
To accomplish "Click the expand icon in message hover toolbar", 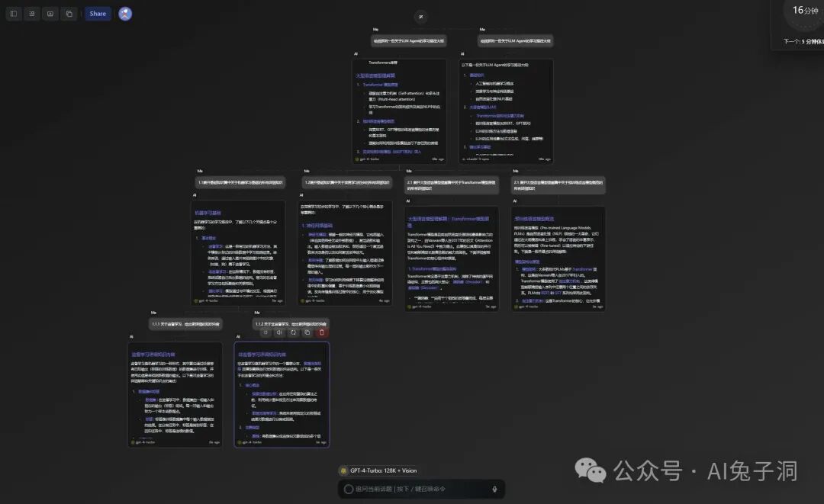I will [266, 332].
